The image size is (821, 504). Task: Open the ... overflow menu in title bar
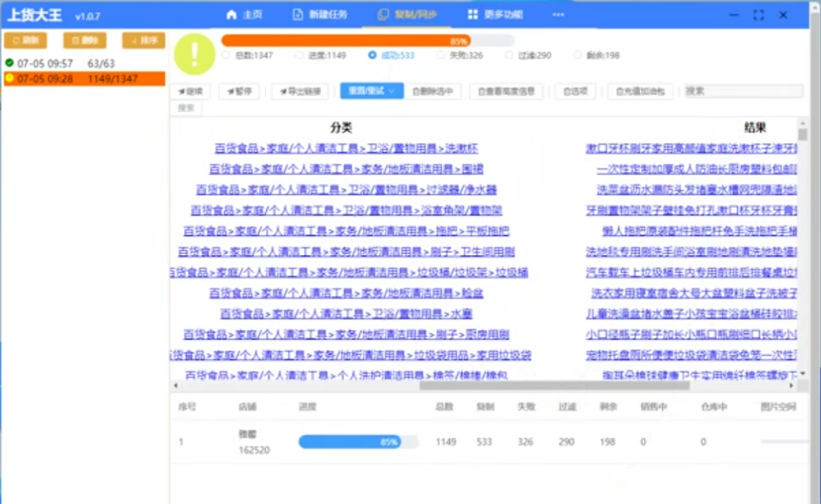click(x=558, y=14)
